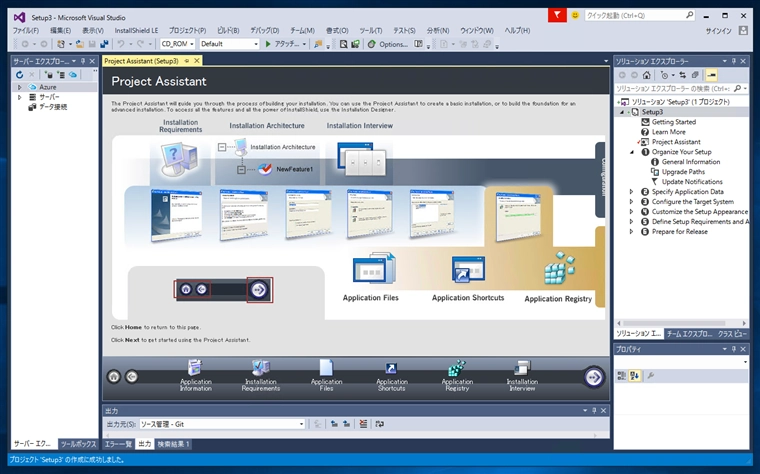Click the Quick Launch search field
The image size is (760, 474).
640,16
